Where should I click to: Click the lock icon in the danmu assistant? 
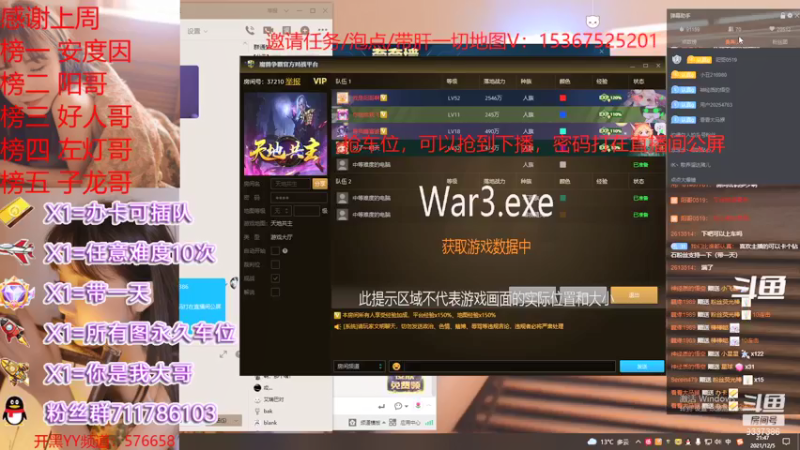(783, 15)
